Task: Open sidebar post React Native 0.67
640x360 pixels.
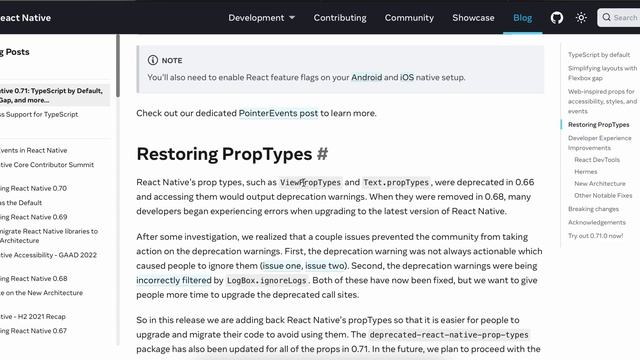Action: (33, 331)
